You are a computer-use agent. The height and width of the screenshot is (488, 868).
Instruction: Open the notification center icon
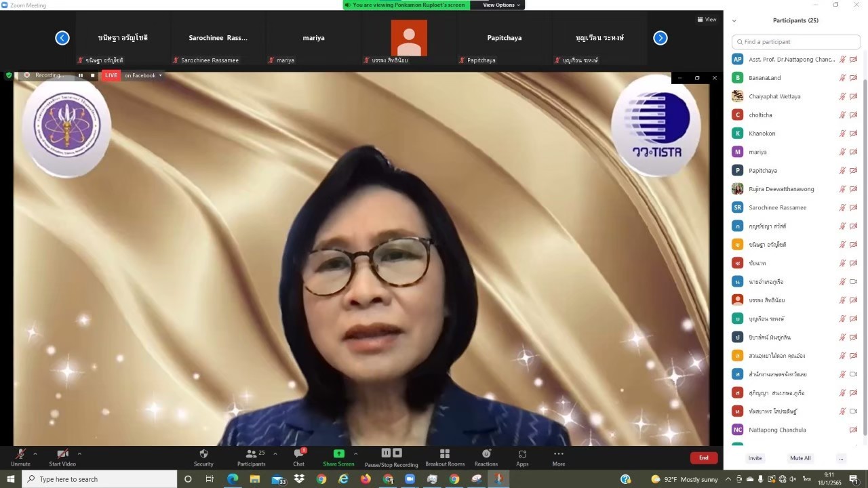pyautogui.click(x=854, y=479)
